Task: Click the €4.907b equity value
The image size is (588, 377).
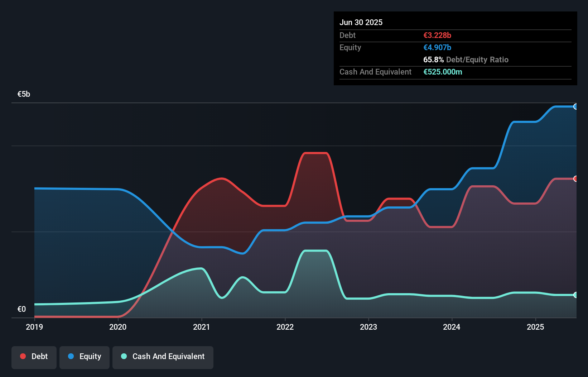Action: click(437, 47)
